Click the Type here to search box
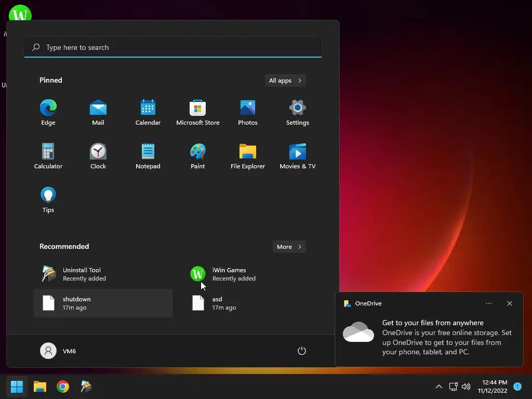This screenshot has height=399, width=532. tap(173, 47)
